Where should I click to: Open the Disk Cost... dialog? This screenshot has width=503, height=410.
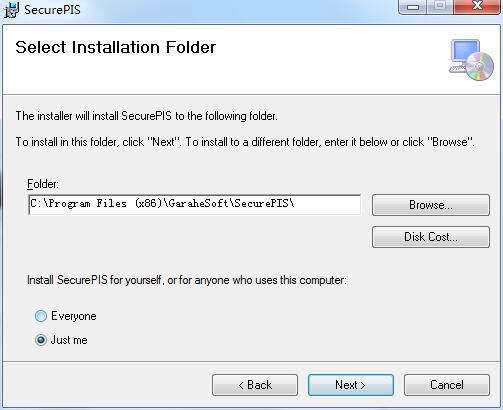[431, 237]
